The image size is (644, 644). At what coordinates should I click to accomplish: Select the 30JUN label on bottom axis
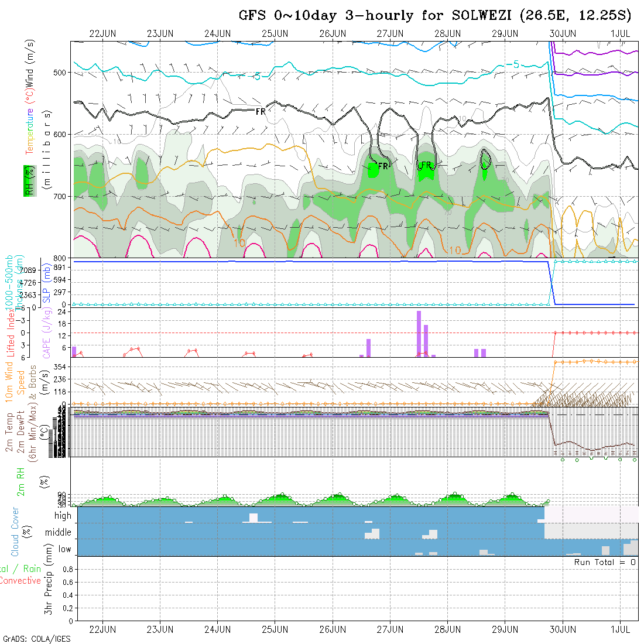[562, 629]
